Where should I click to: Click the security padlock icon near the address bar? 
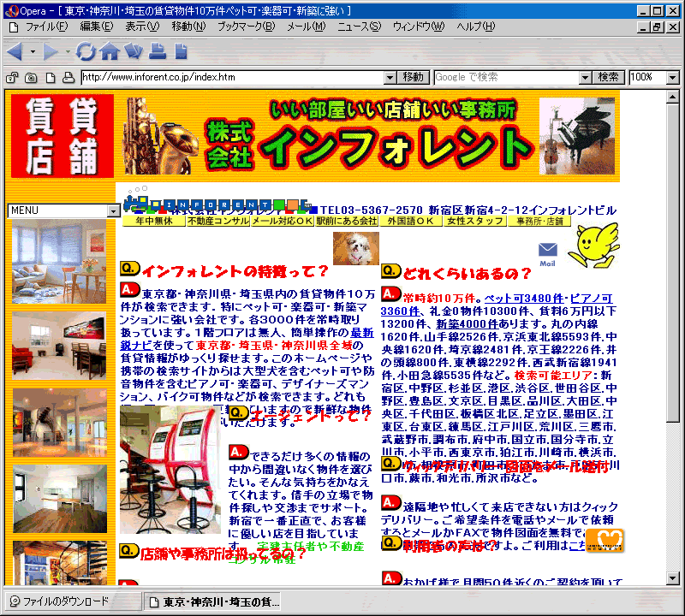coord(12,78)
